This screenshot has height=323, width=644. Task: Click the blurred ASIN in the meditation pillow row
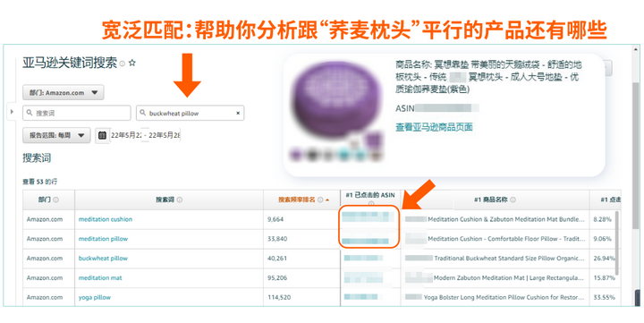(365, 241)
